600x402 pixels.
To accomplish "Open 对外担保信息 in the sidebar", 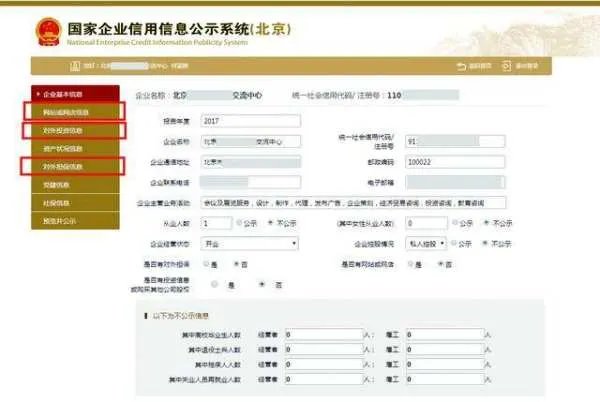I will coord(75,166).
